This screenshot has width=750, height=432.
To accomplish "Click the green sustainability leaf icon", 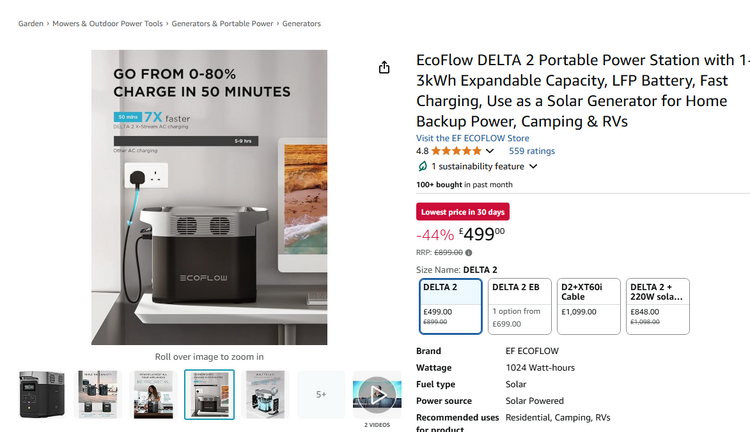I will click(422, 166).
